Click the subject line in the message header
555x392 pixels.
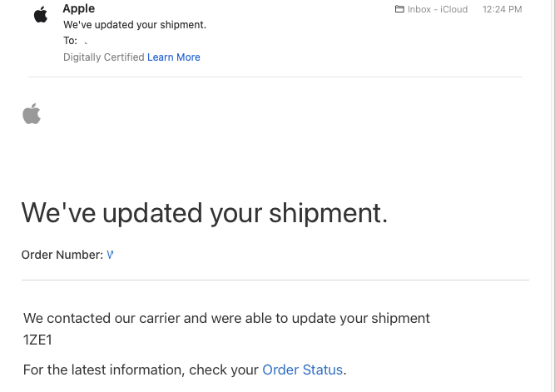(x=135, y=25)
